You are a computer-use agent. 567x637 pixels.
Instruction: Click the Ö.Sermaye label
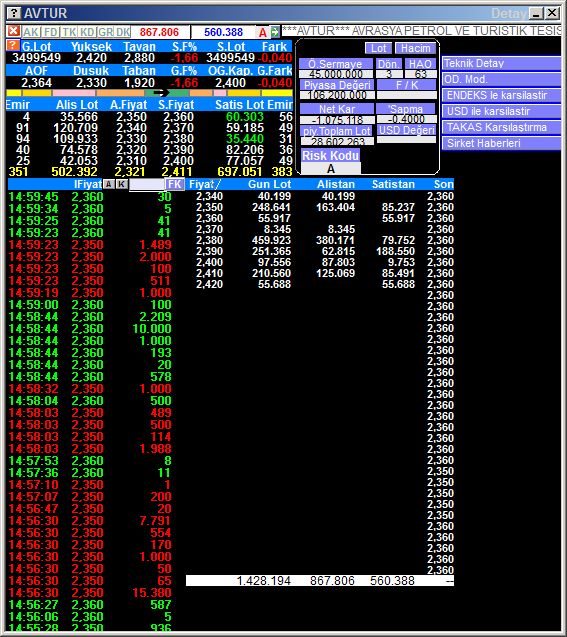tap(336, 64)
